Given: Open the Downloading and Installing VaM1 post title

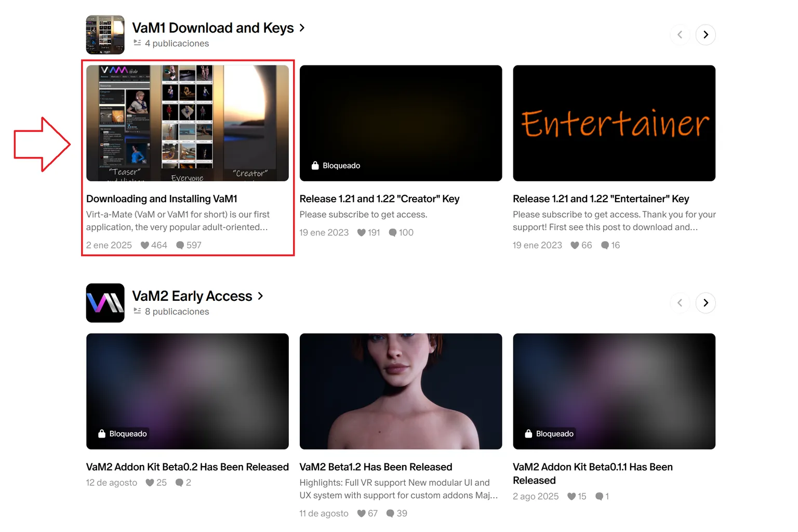Looking at the screenshot, I should point(162,199).
